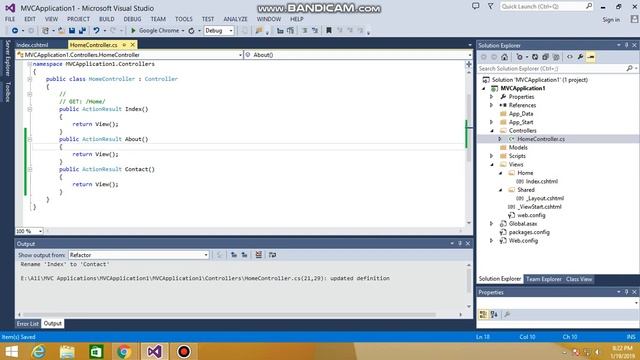Uncomment the selected lines icon
The image size is (640, 360).
click(315, 31)
